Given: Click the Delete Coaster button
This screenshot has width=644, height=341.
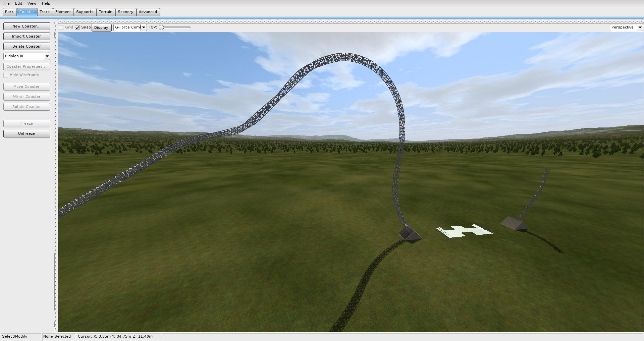Looking at the screenshot, I should [x=27, y=46].
